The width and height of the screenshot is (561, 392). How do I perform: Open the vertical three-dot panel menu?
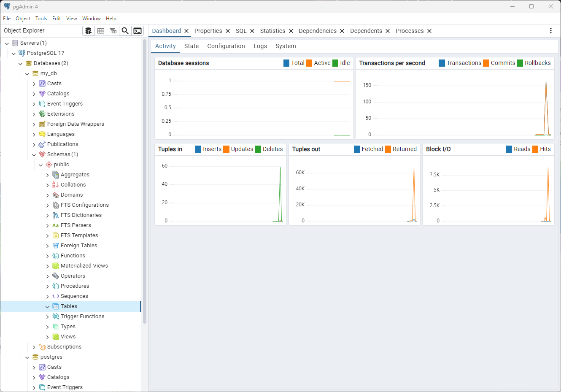point(551,31)
